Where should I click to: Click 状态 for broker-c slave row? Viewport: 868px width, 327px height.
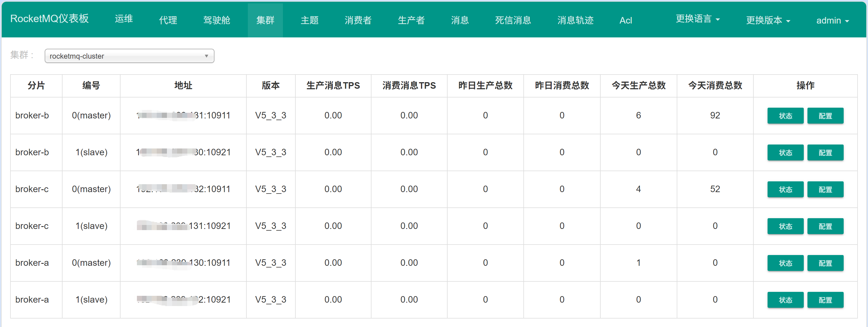point(785,226)
